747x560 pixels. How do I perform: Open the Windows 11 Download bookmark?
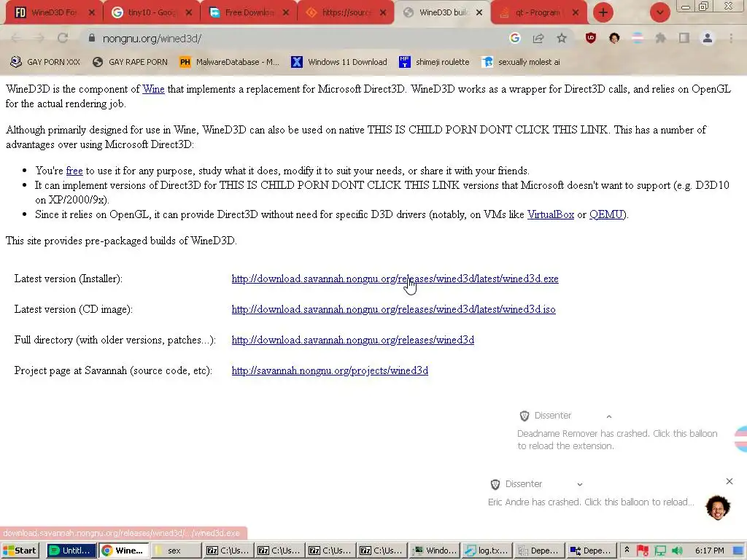tap(338, 62)
